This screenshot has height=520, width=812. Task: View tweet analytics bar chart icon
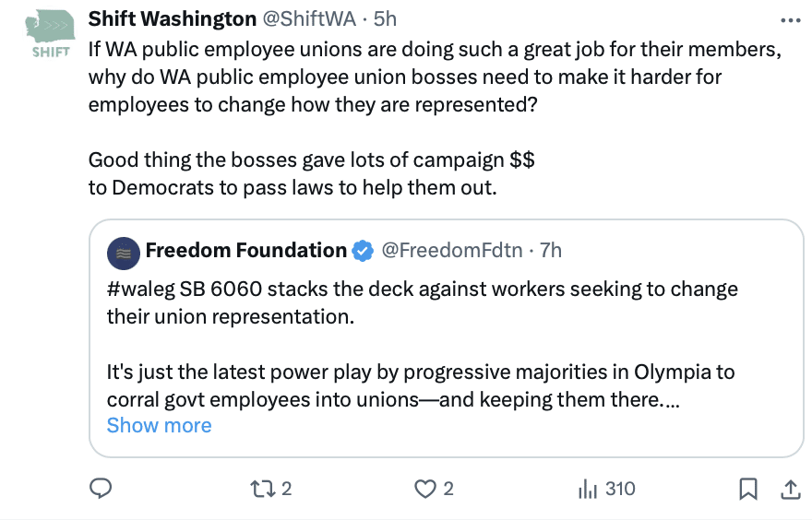pos(588,489)
